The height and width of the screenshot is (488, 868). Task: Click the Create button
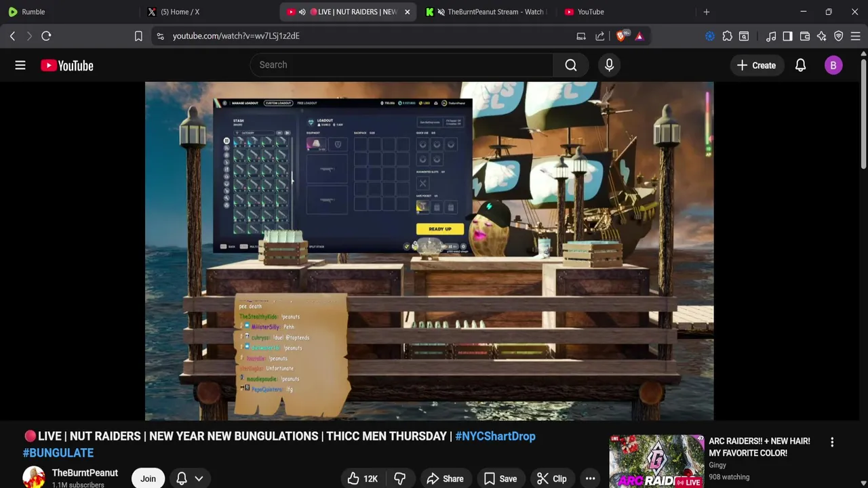[x=756, y=65]
